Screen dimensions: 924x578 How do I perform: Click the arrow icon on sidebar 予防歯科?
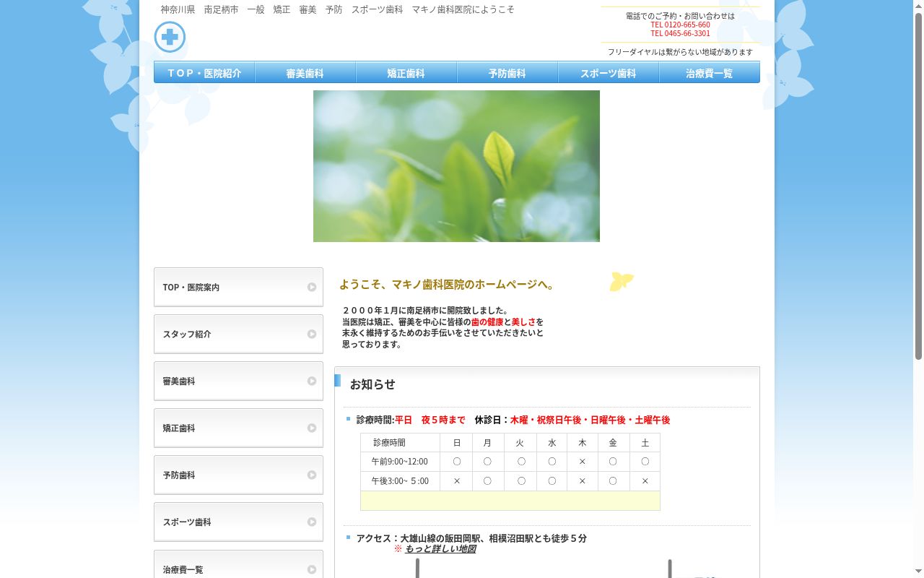tap(312, 475)
